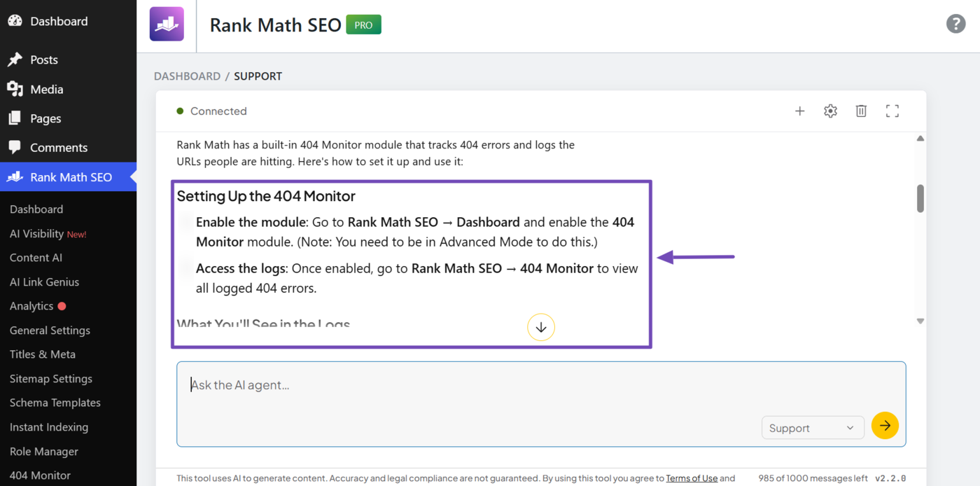The image size is (980, 486).
Task: Open Sitemap Settings submenu item
Action: point(51,379)
